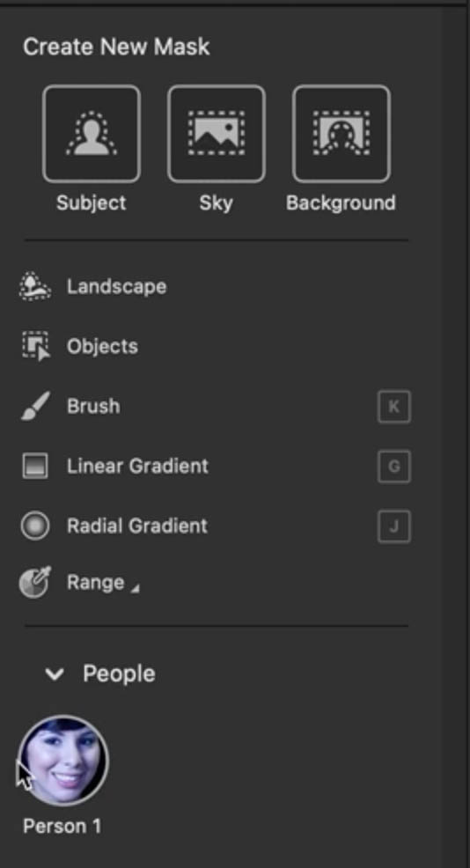
Task: Click the Brush K shortcut badge
Action: [394, 407]
